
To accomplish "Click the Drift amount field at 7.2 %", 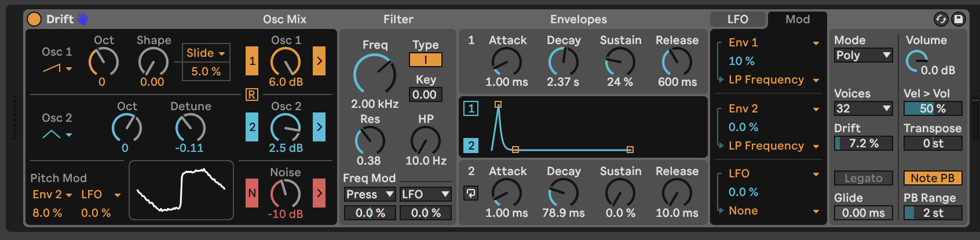I will pyautogui.click(x=864, y=143).
